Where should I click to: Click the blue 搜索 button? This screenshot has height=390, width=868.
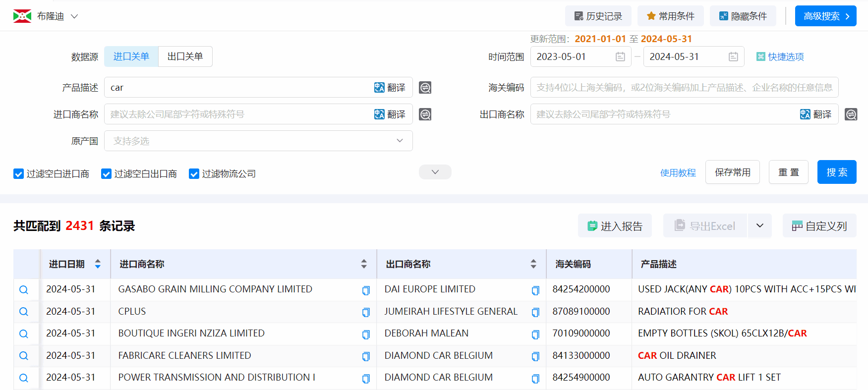pos(836,172)
